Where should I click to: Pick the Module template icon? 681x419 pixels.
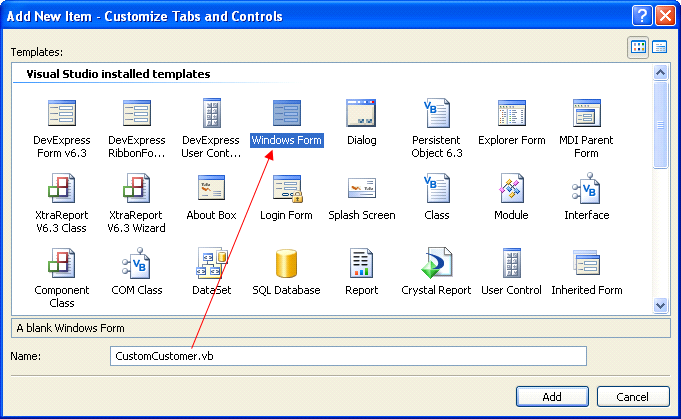tap(511, 188)
